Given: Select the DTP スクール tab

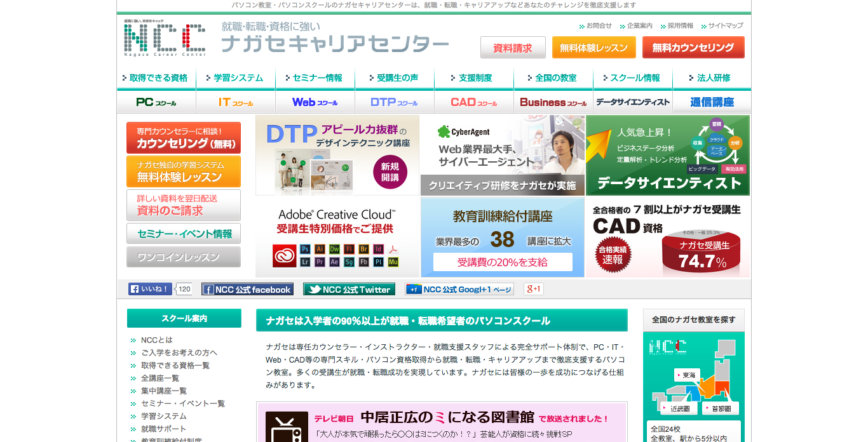Looking at the screenshot, I should pyautogui.click(x=395, y=102).
